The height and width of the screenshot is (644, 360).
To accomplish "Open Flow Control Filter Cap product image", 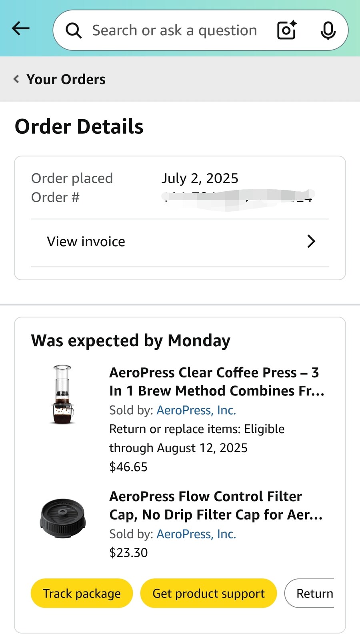I will pyautogui.click(x=62, y=518).
